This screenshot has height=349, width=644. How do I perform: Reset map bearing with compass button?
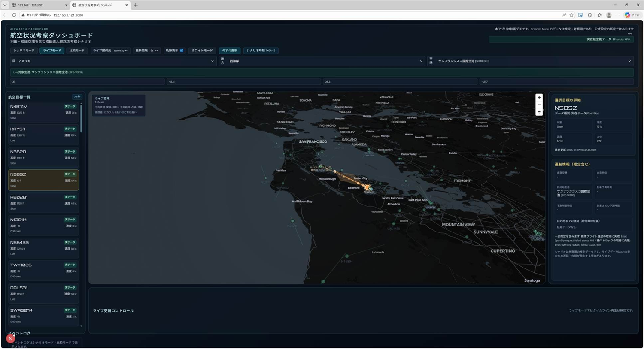click(539, 112)
